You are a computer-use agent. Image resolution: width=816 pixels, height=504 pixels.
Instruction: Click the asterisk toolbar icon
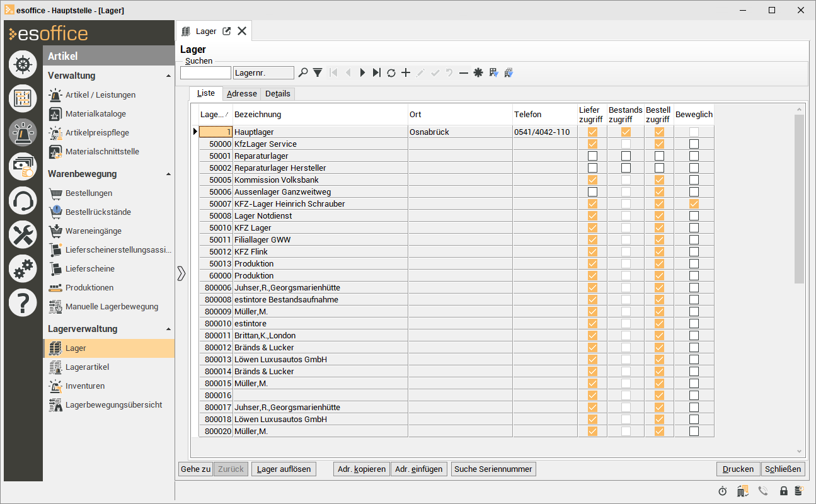coord(478,73)
